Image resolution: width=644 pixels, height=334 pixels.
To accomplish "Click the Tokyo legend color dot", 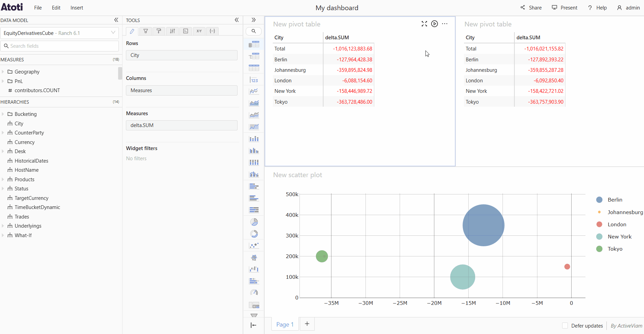I will pos(599,249).
